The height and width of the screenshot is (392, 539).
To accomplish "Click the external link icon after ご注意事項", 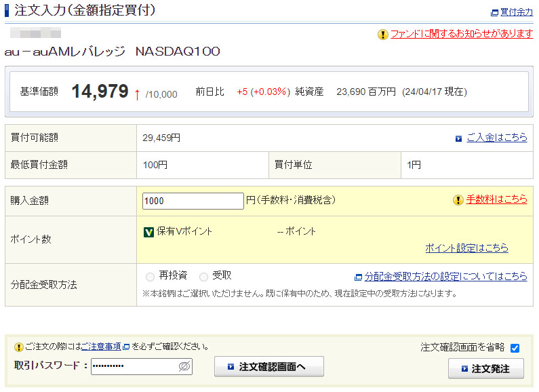I will pos(126,347).
